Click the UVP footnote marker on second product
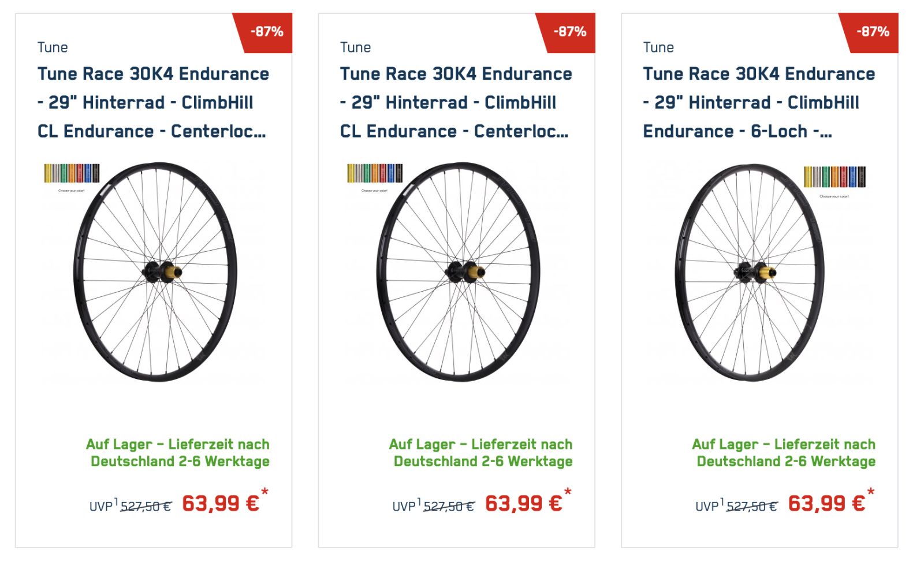Viewport: 924px width, 562px height. [x=419, y=501]
